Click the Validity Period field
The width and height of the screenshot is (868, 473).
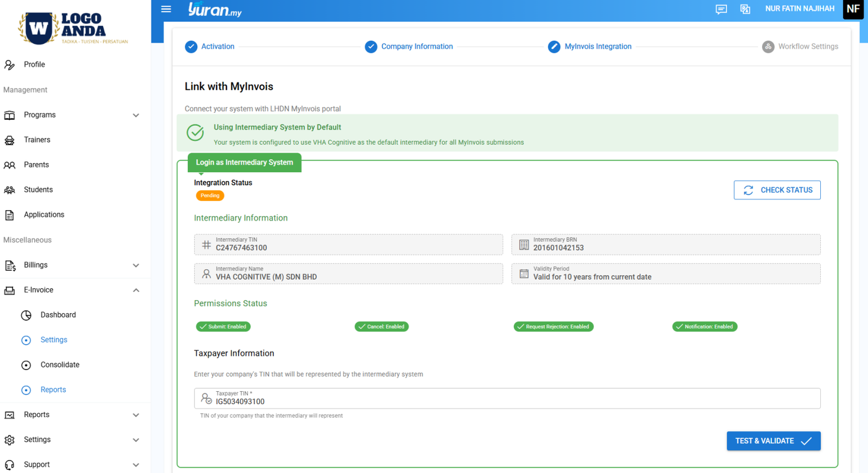[666, 273]
